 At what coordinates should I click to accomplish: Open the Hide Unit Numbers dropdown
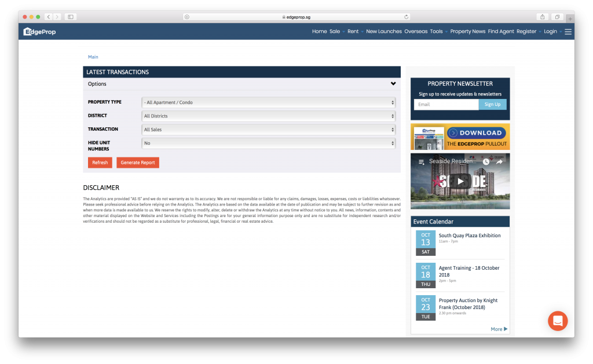(x=268, y=143)
